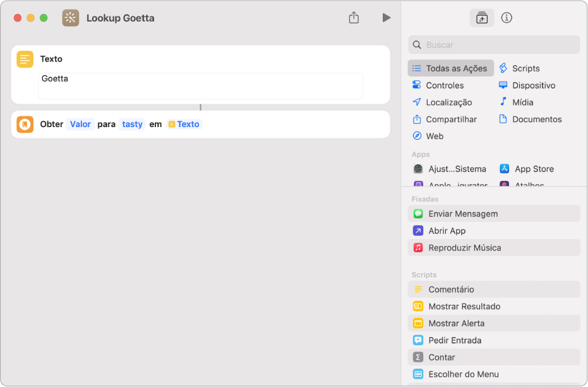Choose the Valor dropdown token
Screen dimensions: 588x387
pos(80,124)
